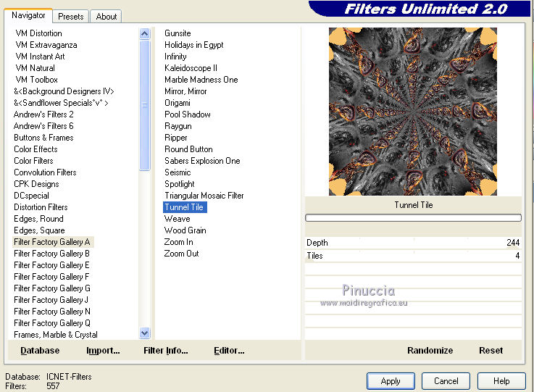Image resolution: width=534 pixels, height=392 pixels.
Task: Choose the Marble Madness One filter
Action: [201, 80]
